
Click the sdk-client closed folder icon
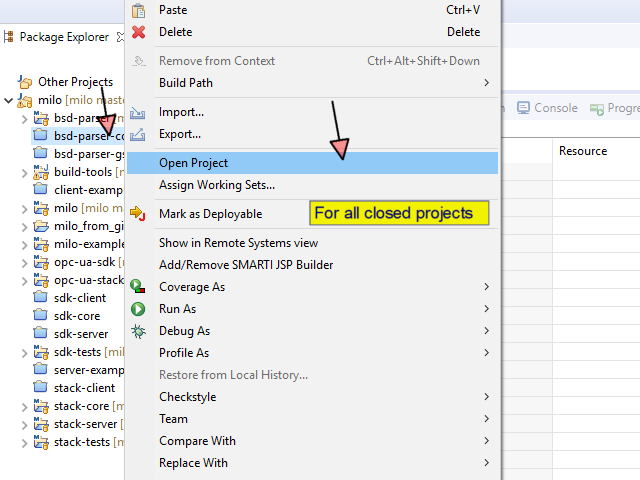tap(40, 297)
